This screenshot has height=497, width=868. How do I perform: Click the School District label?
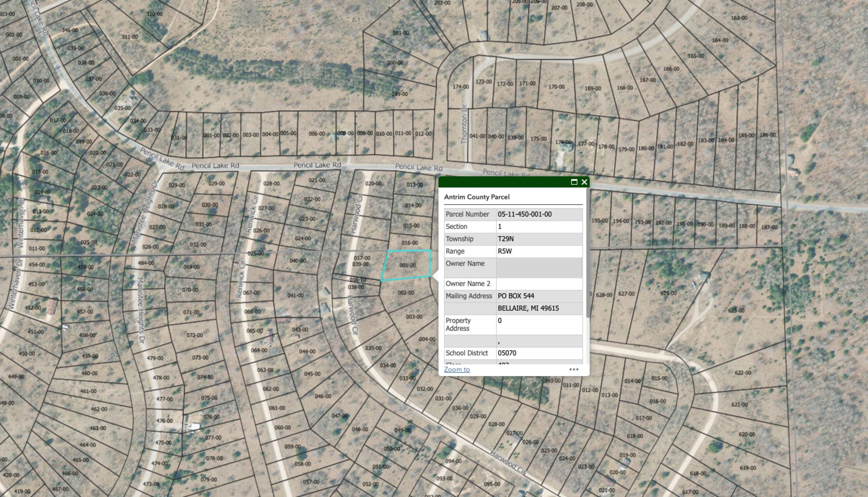pos(467,353)
